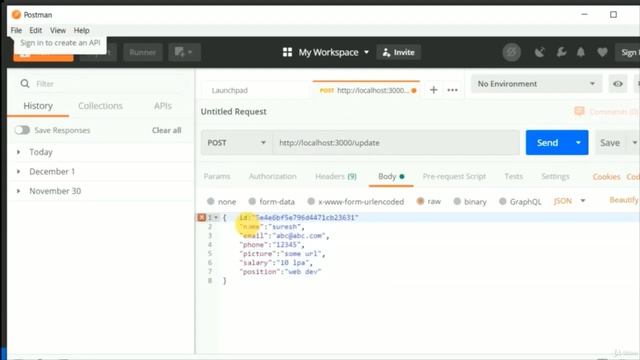Select the raw body type radio
Image resolution: width=640 pixels, height=360 pixels.
click(x=420, y=201)
